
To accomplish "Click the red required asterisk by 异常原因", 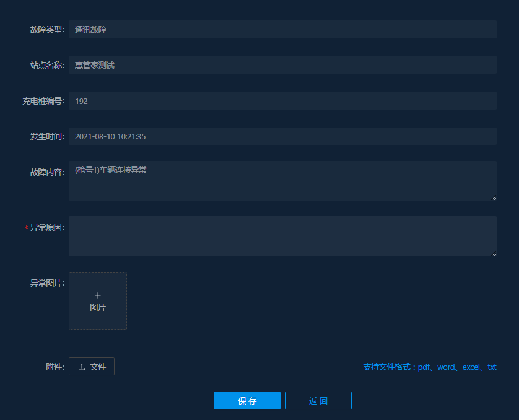I will pyautogui.click(x=26, y=228).
